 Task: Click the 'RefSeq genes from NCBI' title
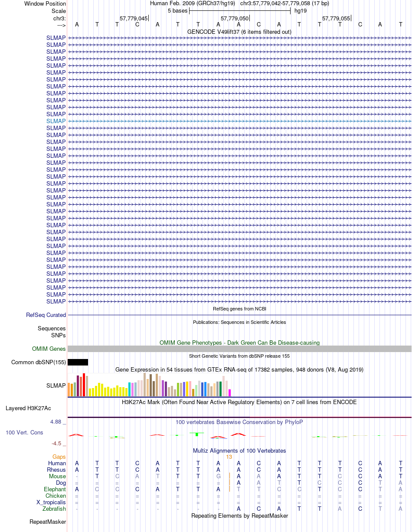point(239,309)
